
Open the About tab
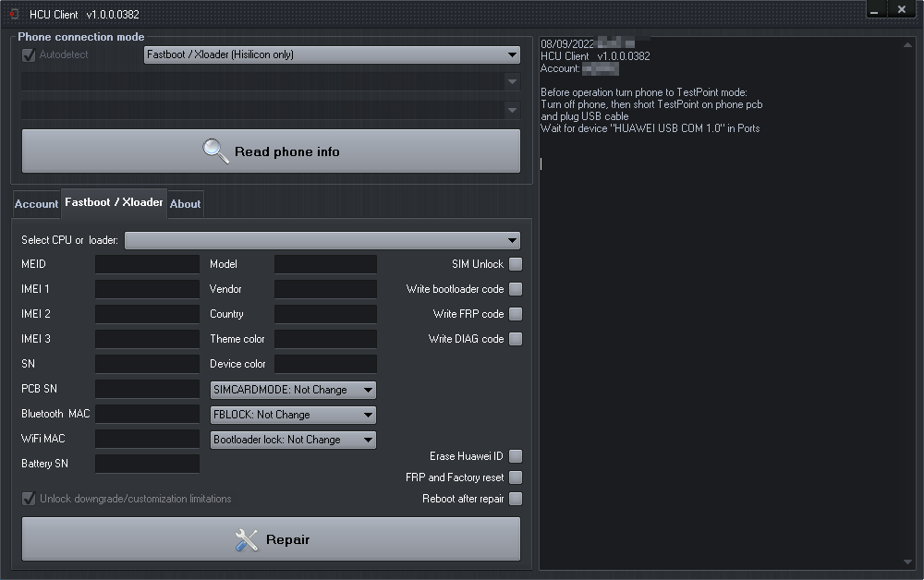(x=186, y=204)
